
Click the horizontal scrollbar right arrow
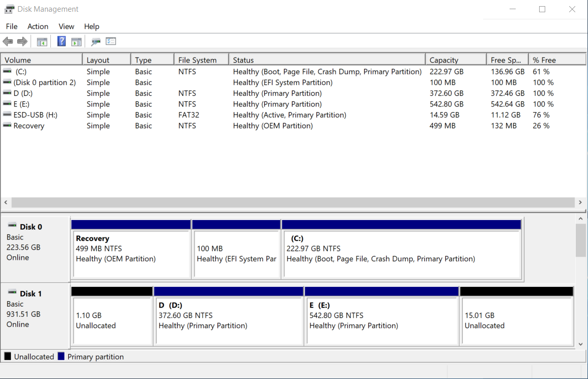click(580, 202)
